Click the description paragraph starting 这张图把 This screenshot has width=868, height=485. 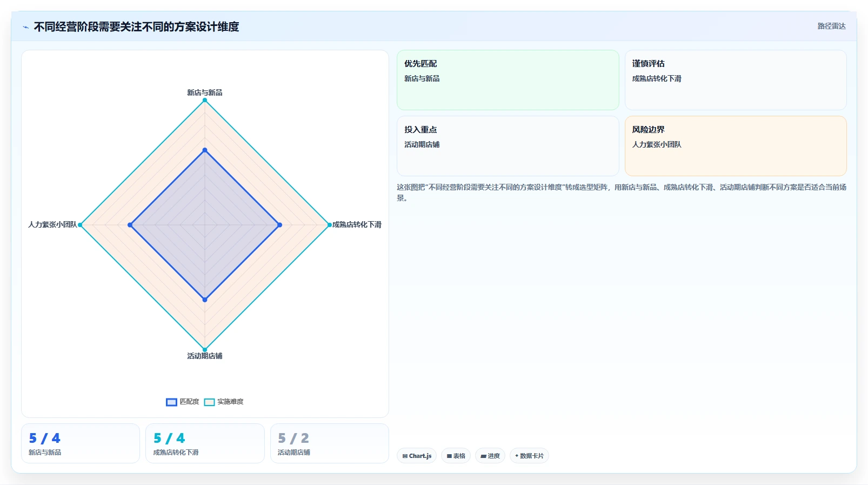[x=622, y=192]
